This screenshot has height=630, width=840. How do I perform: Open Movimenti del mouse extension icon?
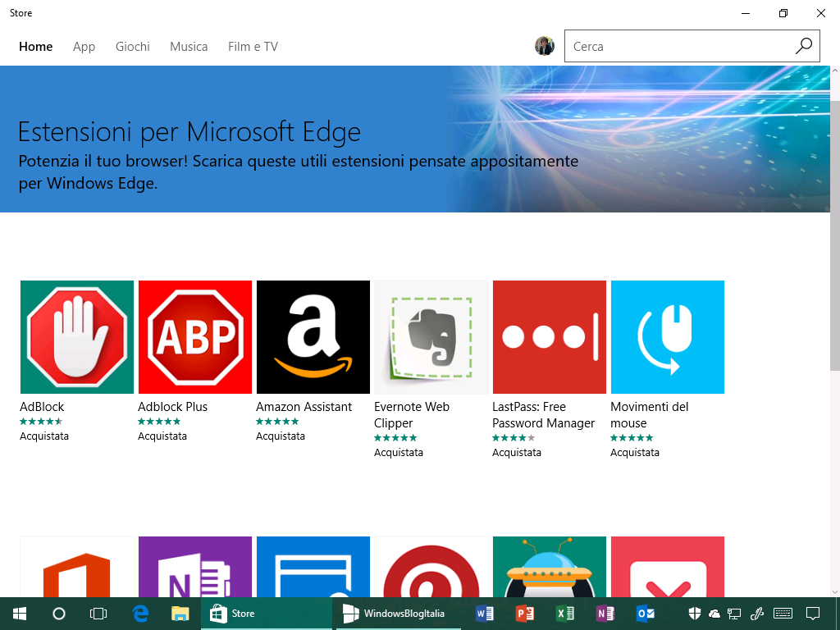[x=668, y=337]
